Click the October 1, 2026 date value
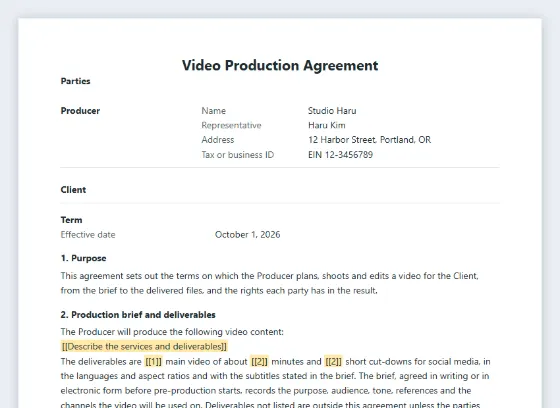 coord(248,235)
